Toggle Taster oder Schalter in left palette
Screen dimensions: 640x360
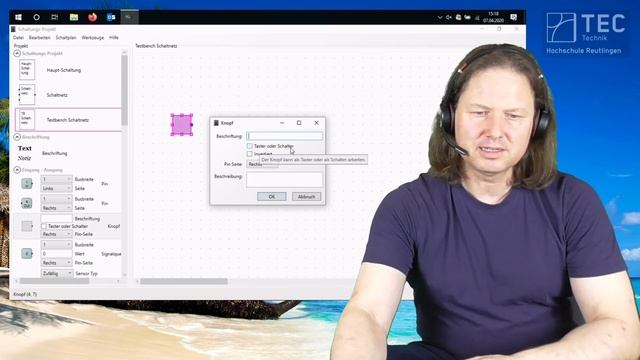[44, 226]
